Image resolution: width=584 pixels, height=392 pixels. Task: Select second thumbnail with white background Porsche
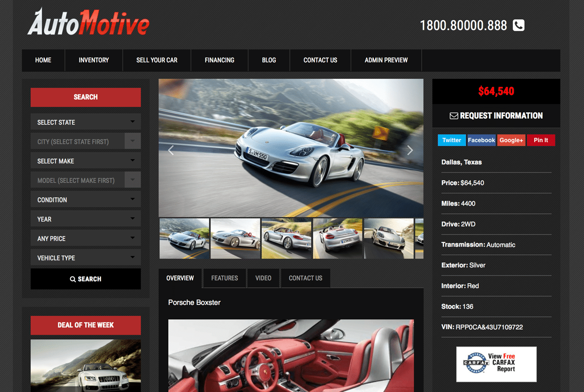coord(235,239)
